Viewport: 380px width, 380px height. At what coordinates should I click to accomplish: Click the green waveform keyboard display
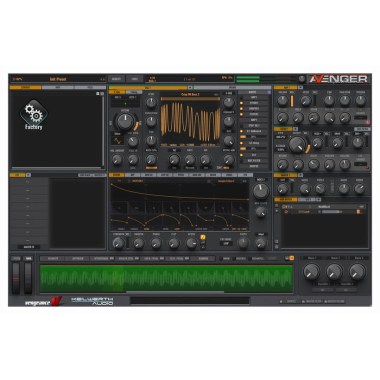pyautogui.click(x=166, y=279)
